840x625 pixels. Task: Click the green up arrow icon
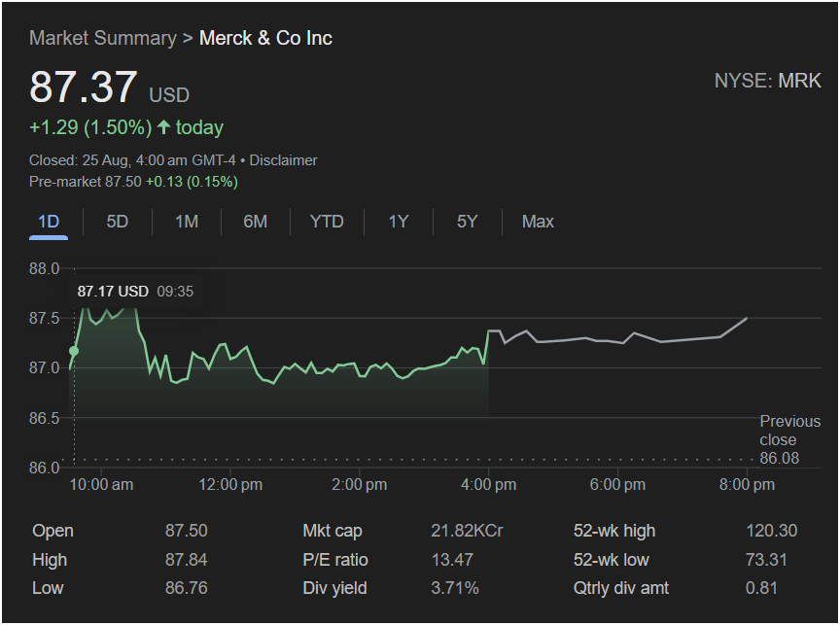[163, 127]
